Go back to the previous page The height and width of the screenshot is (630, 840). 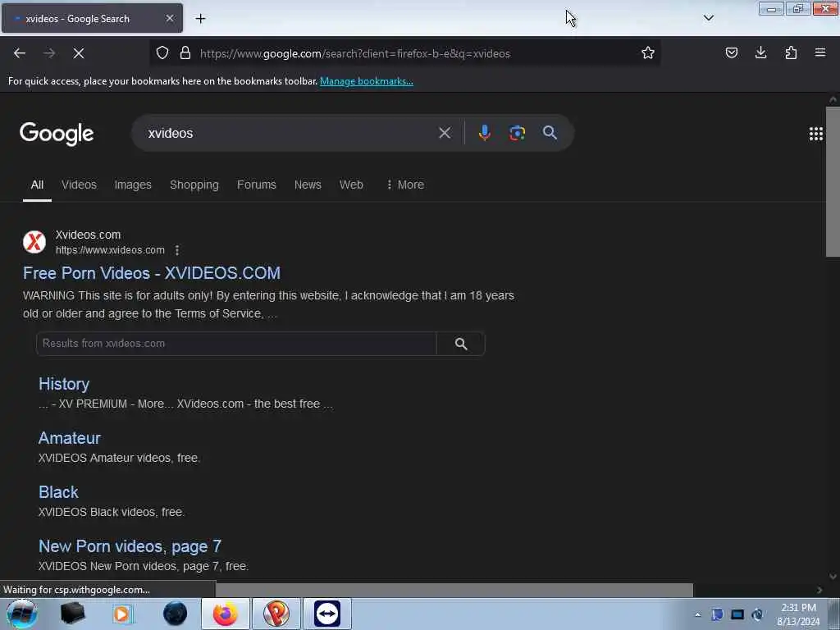[20, 53]
